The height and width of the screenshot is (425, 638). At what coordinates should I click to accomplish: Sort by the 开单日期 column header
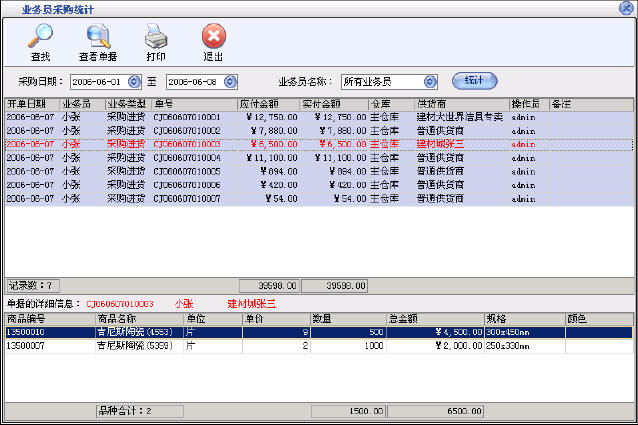(x=31, y=103)
